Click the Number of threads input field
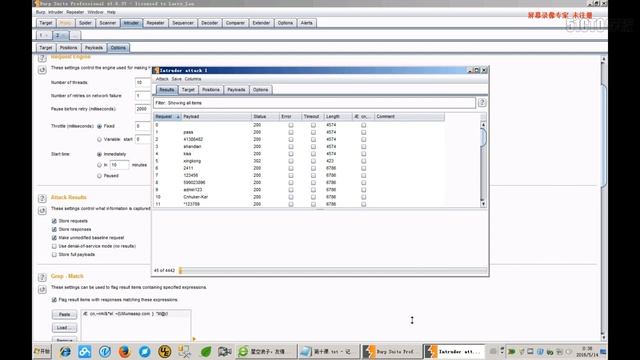640x360 pixels. (x=143, y=82)
